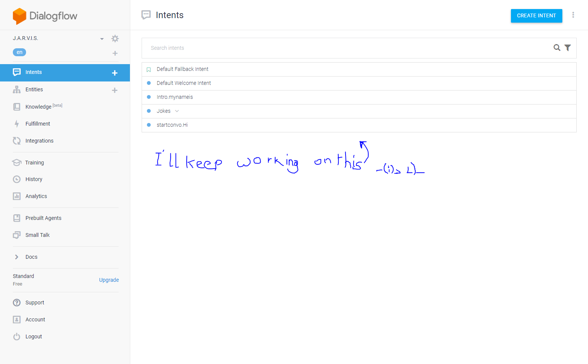The width and height of the screenshot is (588, 364).
Task: Open the Intents panel icon
Action: pyautogui.click(x=17, y=72)
